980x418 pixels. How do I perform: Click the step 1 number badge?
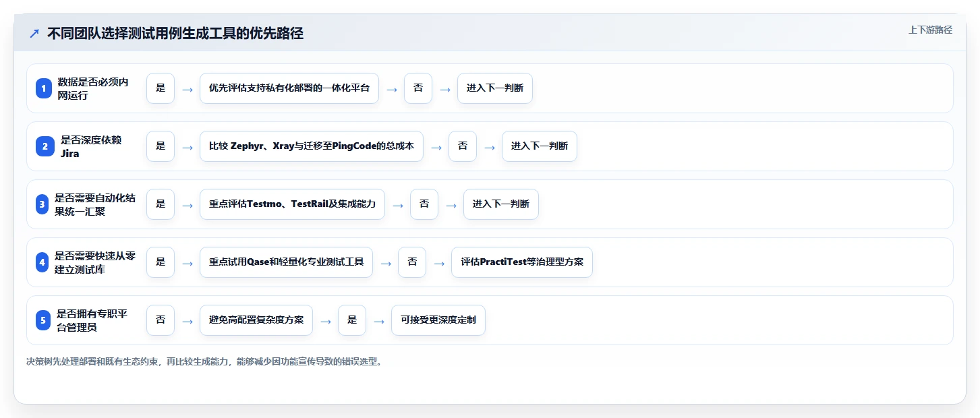[x=44, y=88]
